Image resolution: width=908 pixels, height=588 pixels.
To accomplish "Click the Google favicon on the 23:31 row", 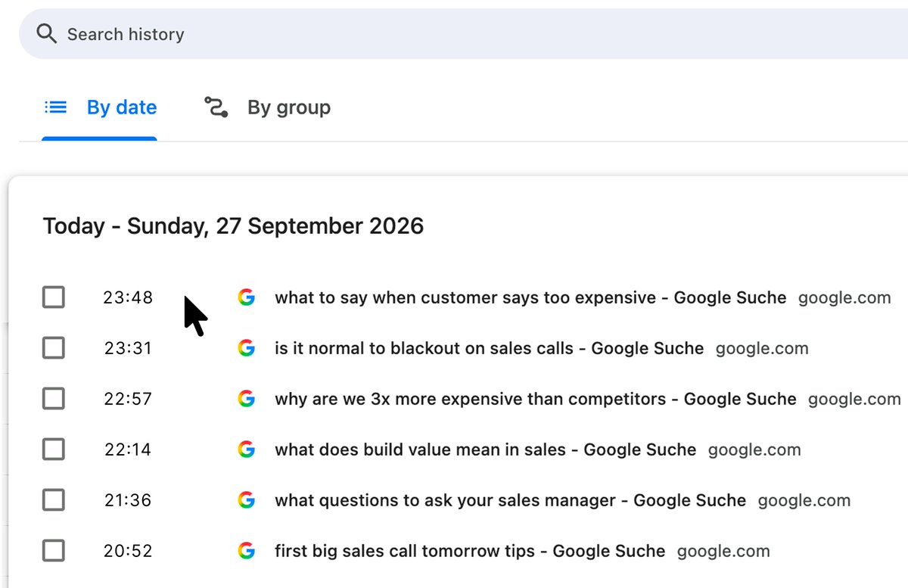I will [x=246, y=348].
